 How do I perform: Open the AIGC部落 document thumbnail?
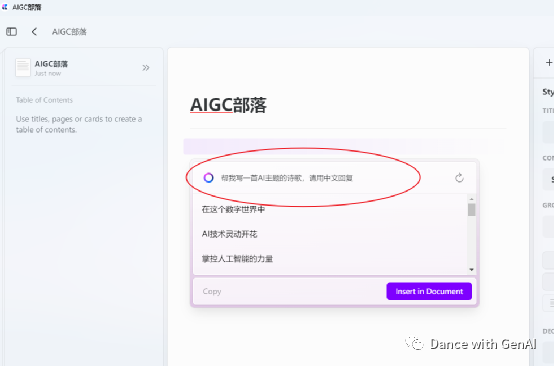(23, 67)
